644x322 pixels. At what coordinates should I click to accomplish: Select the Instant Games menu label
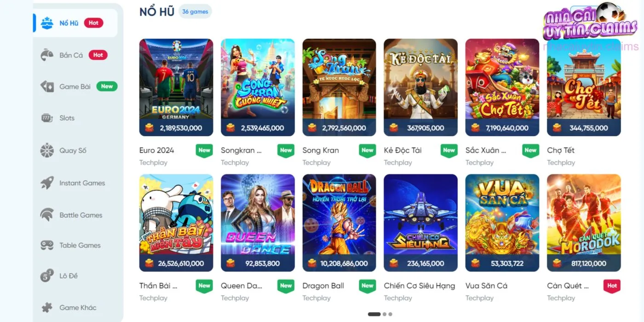[x=82, y=183]
